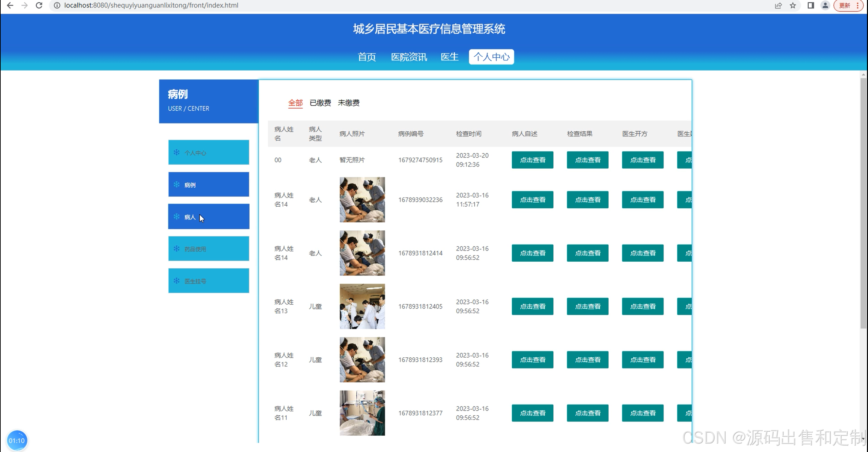This screenshot has height=452, width=868.
Task: Open 个人中心 sidebar item
Action: (209, 152)
